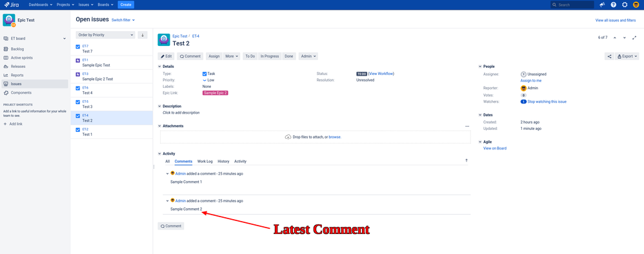Click the epic icon of Sample Epic 2 Test
Screen dimensions: 644x254
click(x=78, y=74)
